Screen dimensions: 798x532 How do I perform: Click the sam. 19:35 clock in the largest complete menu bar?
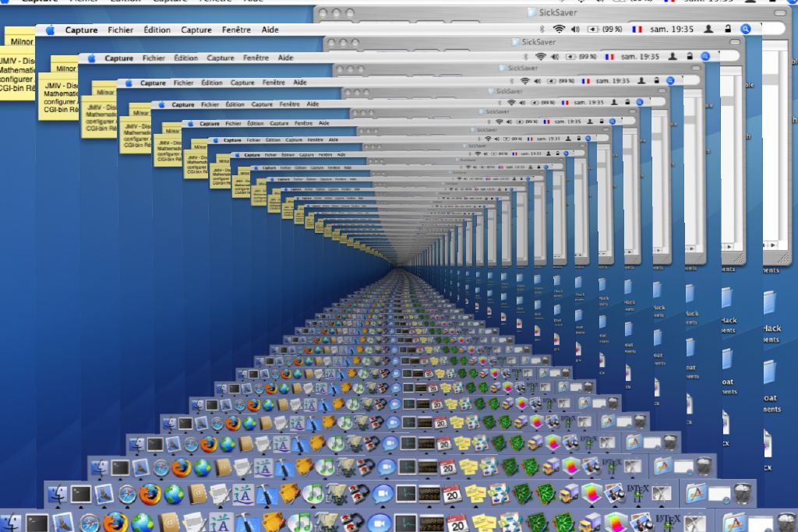point(672,30)
